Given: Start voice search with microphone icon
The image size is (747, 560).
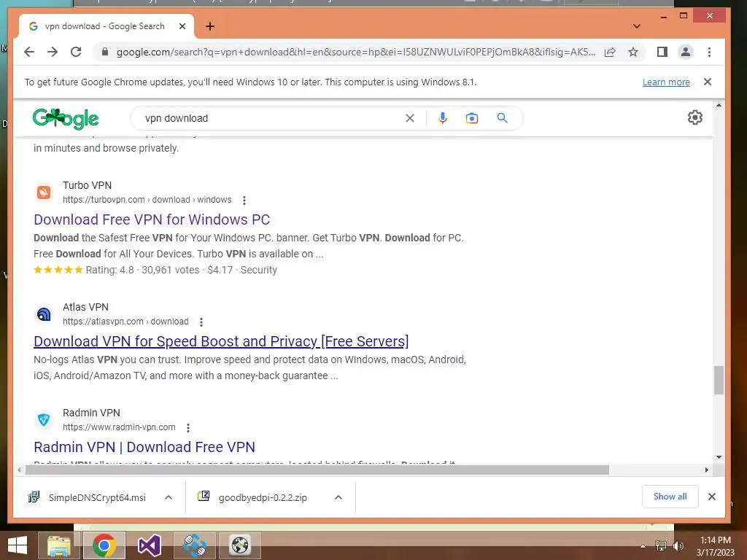Looking at the screenshot, I should 443,118.
